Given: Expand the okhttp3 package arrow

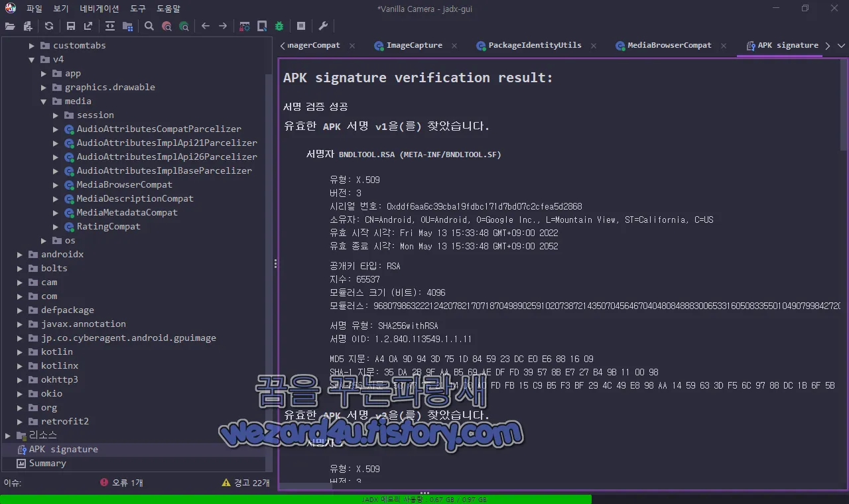Looking at the screenshot, I should (x=20, y=380).
